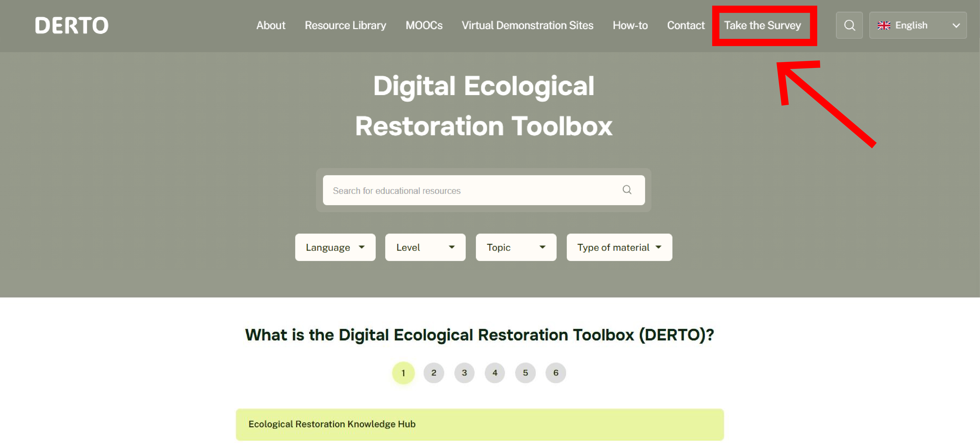
Task: Click the How-to navigation link
Action: [x=630, y=25]
